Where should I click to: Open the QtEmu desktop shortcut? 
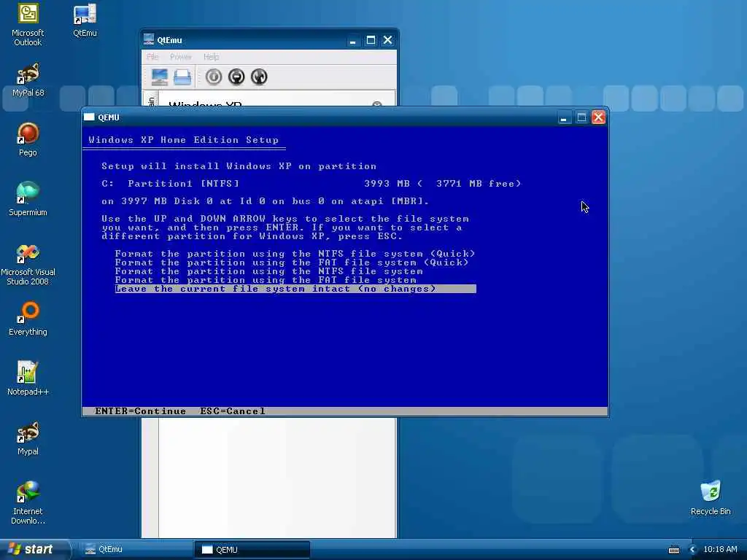click(x=85, y=20)
